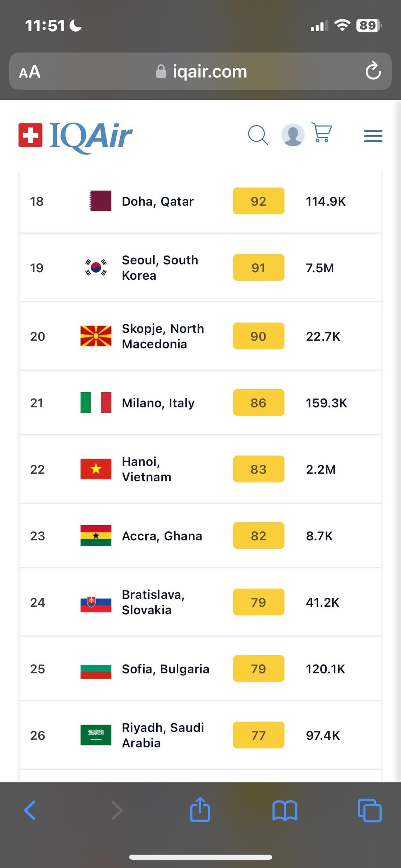The height and width of the screenshot is (868, 401).
Task: Select Riyadh, Saudi Arabia row
Action: pyautogui.click(x=200, y=735)
